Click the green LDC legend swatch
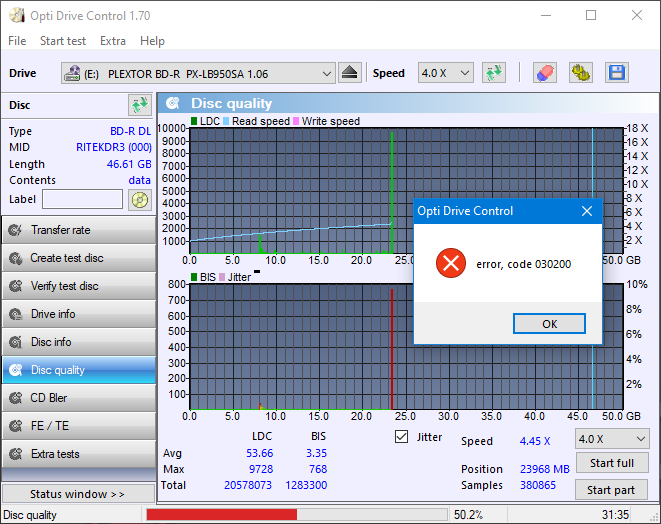Image resolution: width=661 pixels, height=524 pixels. (x=194, y=121)
